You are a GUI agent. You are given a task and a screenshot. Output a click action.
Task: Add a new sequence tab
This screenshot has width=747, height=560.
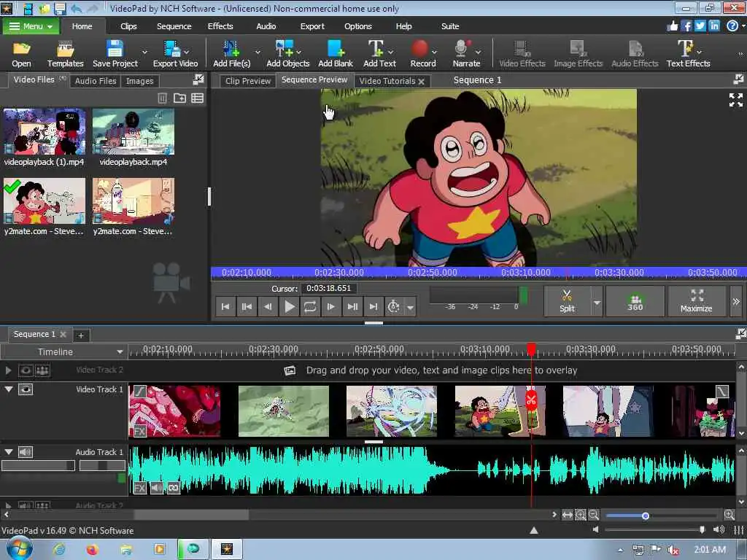81,335
